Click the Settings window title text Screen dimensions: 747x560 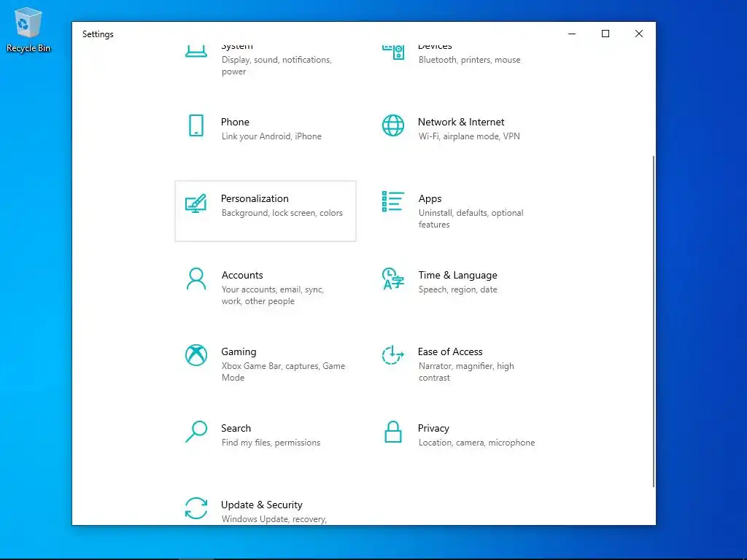(x=98, y=34)
